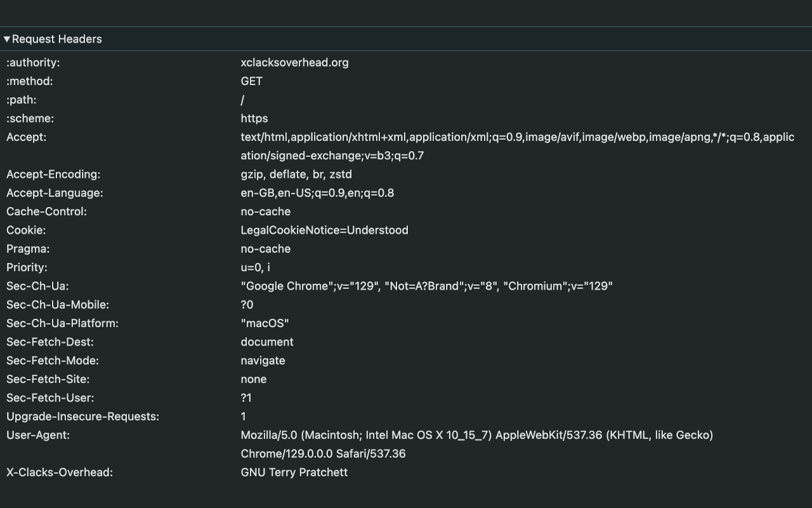Image resolution: width=812 pixels, height=508 pixels.
Task: Select the Sec-Ch-Ua: header name
Action: (37, 286)
